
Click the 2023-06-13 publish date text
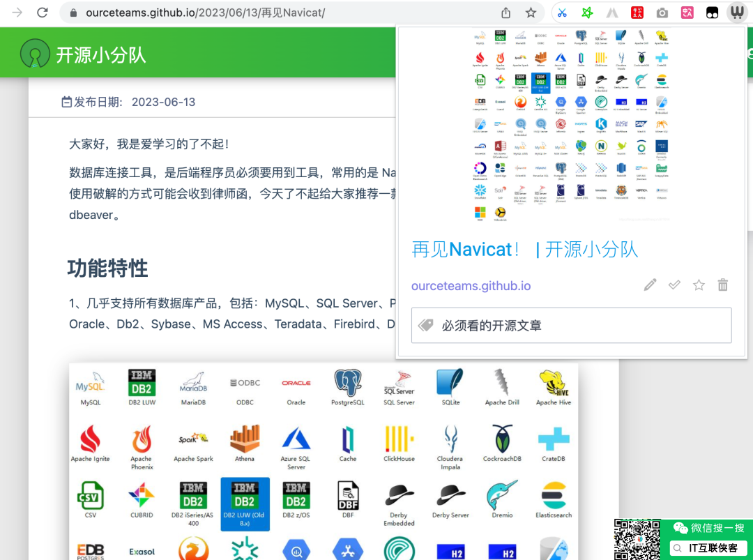click(x=163, y=103)
